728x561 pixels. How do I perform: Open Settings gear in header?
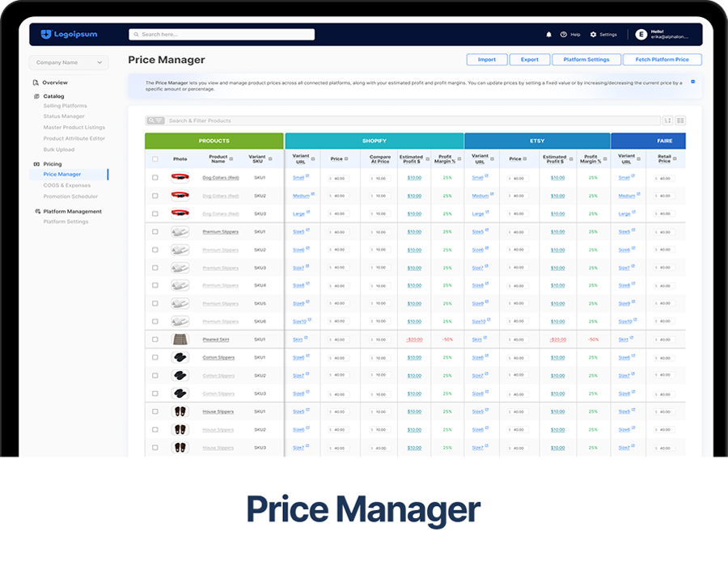pos(603,35)
